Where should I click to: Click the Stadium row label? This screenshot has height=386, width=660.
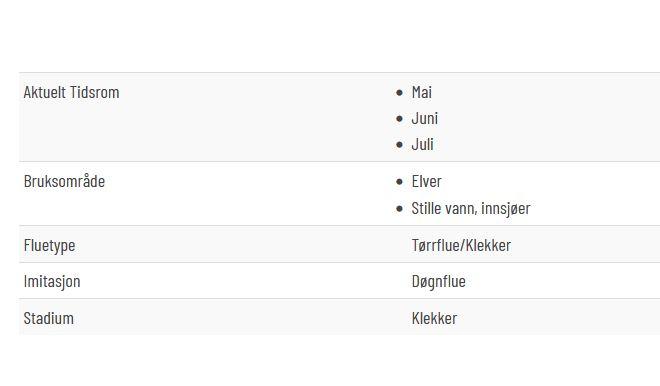[x=48, y=318]
